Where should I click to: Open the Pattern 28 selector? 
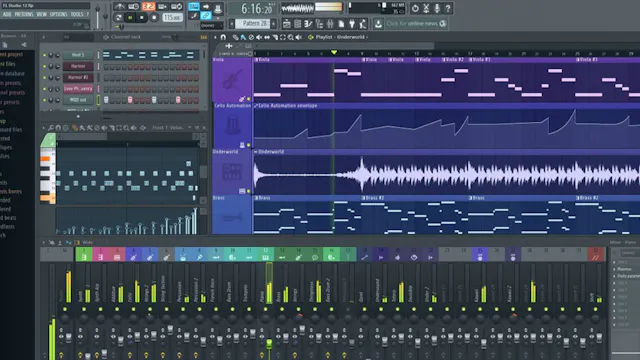(253, 24)
